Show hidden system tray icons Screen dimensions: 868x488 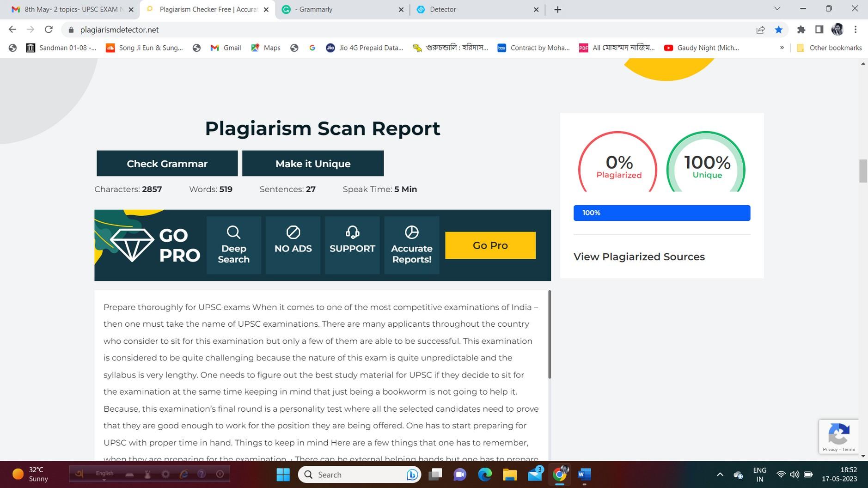(720, 475)
